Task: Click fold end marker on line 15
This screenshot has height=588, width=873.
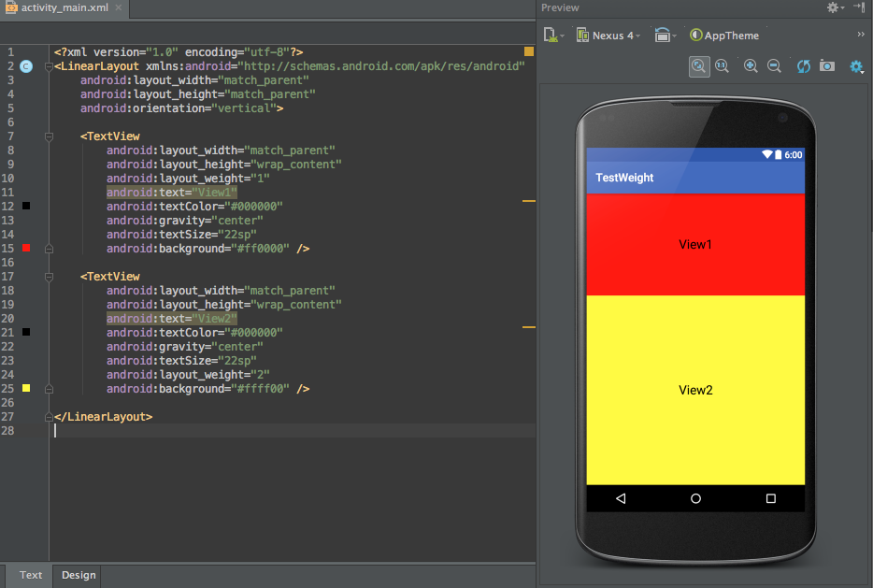Action: pos(49,249)
